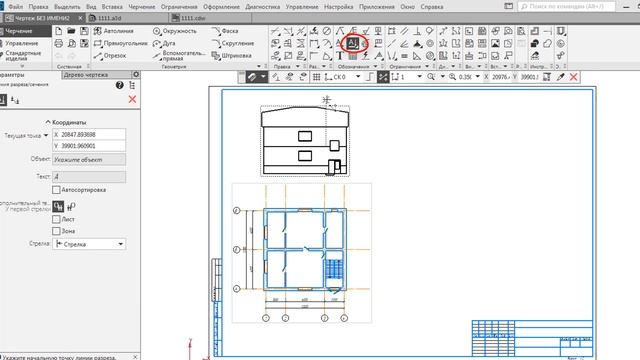Open the Приложения menu

point(377,7)
